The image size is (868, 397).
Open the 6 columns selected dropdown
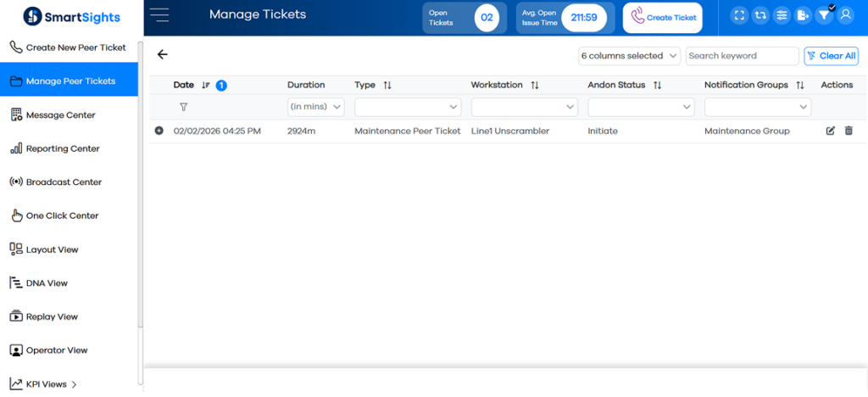[x=630, y=56]
